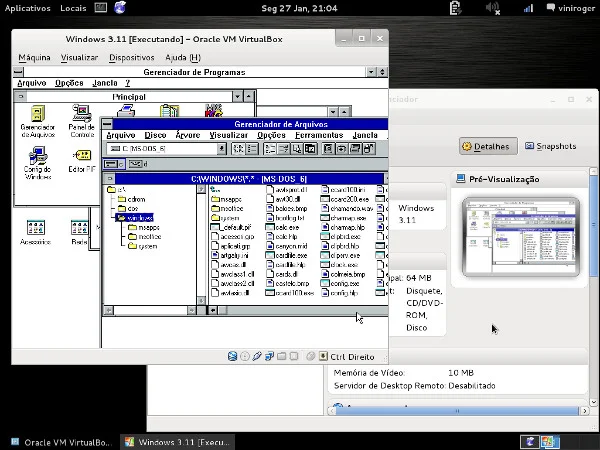This screenshot has height=450, width=600.
Task: Select drive d icon in File Manager
Action: click(x=137, y=164)
